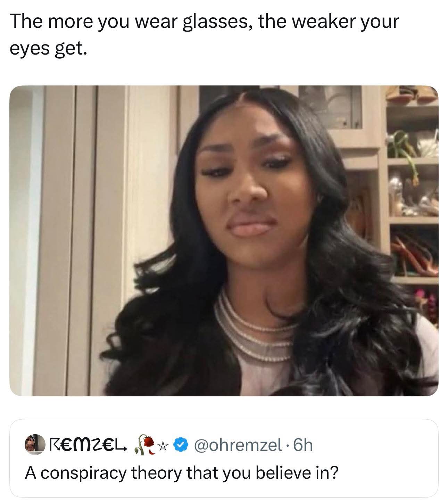This screenshot has height=503, width=448.
Task: Open the attached photo of the woman
Action: (224, 240)
